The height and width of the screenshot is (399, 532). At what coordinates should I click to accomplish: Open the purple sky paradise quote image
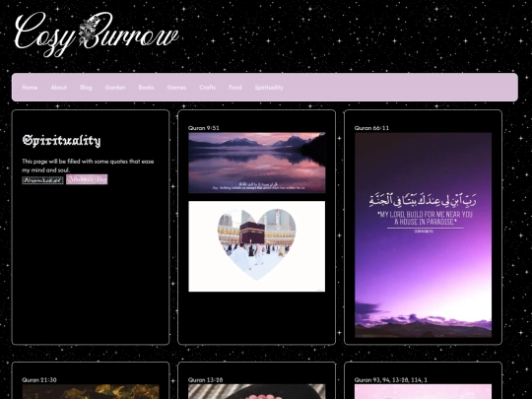(x=423, y=234)
